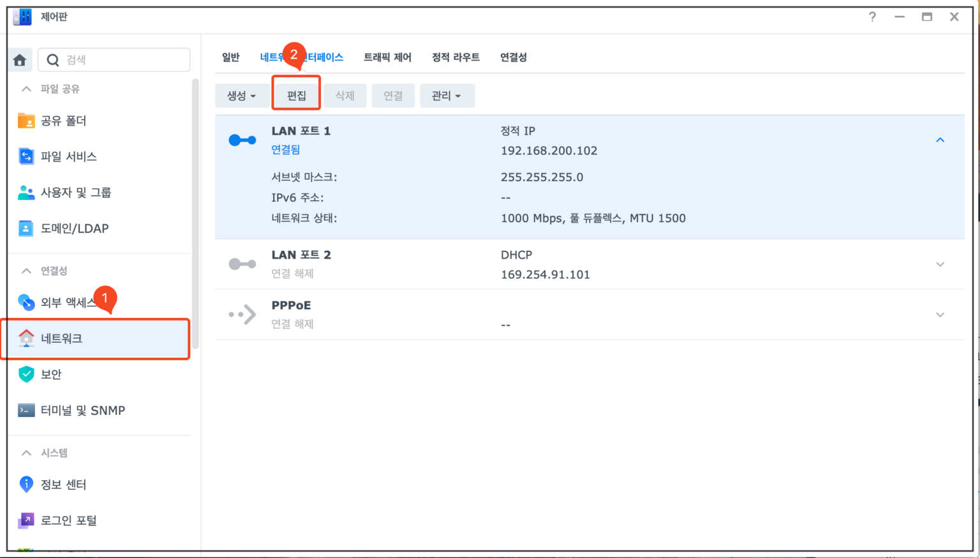Click the 편집 button

click(x=296, y=96)
